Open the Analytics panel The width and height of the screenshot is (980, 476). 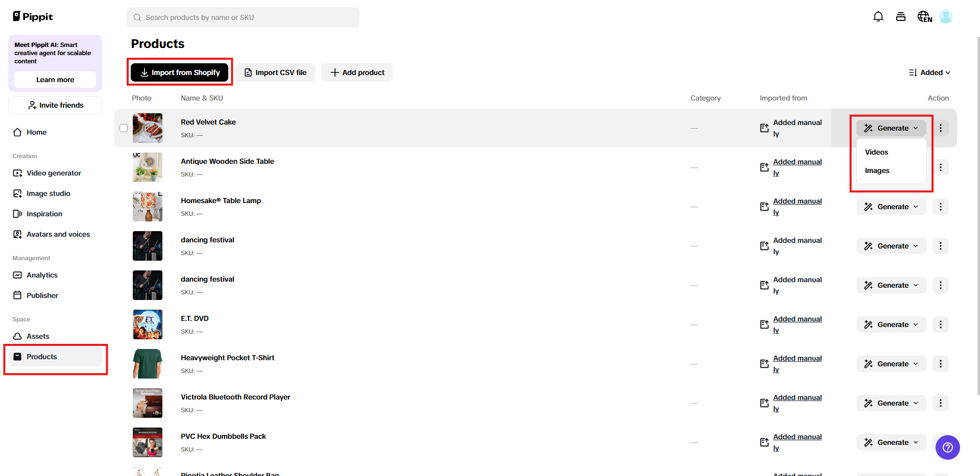(42, 275)
